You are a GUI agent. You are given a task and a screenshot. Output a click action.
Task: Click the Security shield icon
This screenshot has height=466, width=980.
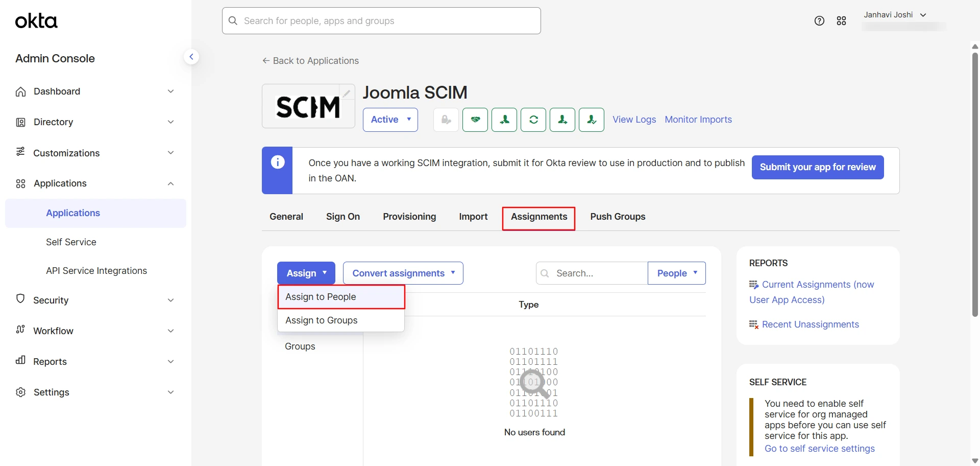(21, 299)
